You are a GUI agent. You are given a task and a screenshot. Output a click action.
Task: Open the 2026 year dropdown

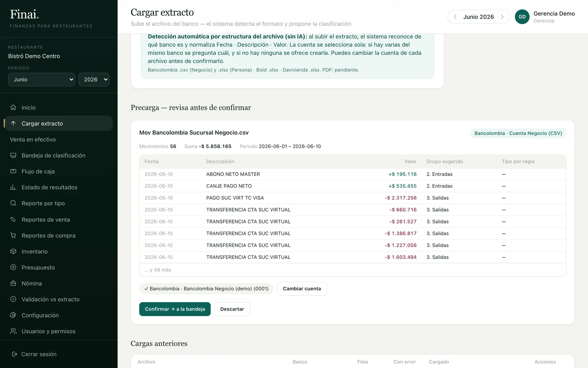[x=94, y=79]
